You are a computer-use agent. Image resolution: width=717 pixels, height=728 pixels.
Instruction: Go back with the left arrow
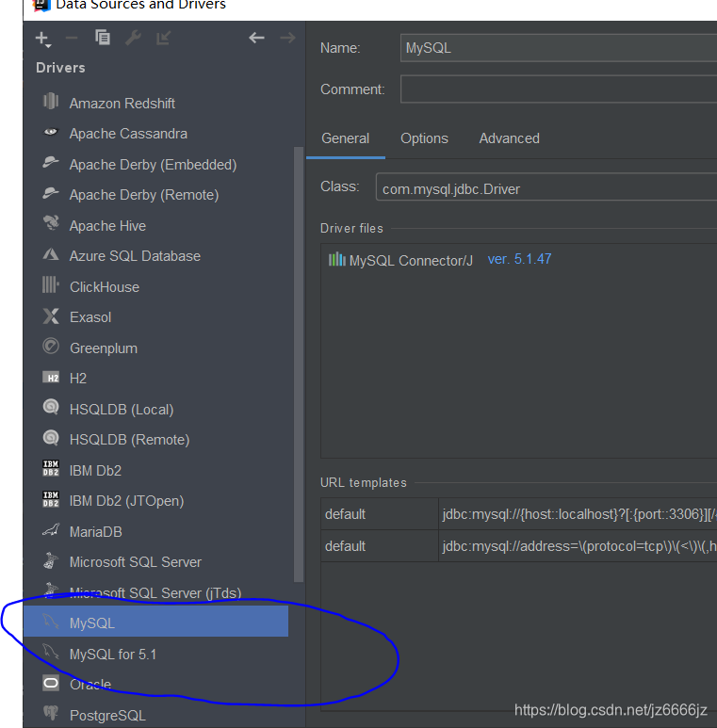point(256,38)
